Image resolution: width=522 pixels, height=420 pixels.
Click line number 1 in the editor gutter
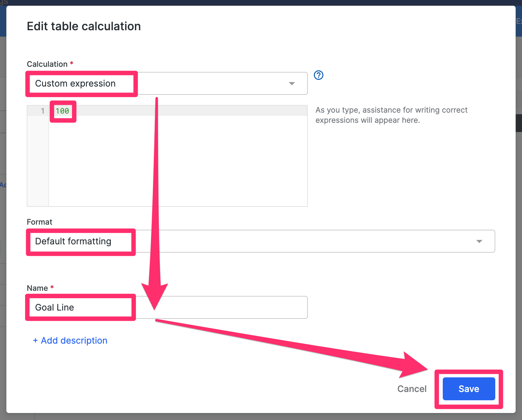42,111
